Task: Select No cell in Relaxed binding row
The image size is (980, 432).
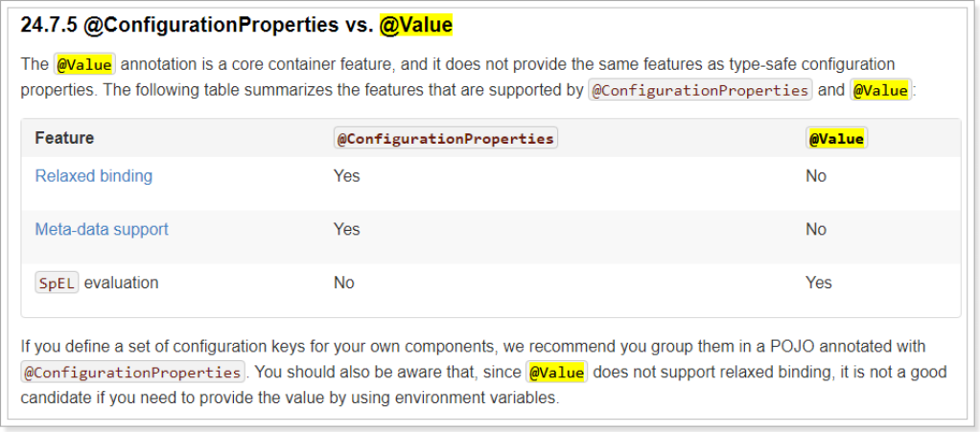Action: (x=816, y=176)
